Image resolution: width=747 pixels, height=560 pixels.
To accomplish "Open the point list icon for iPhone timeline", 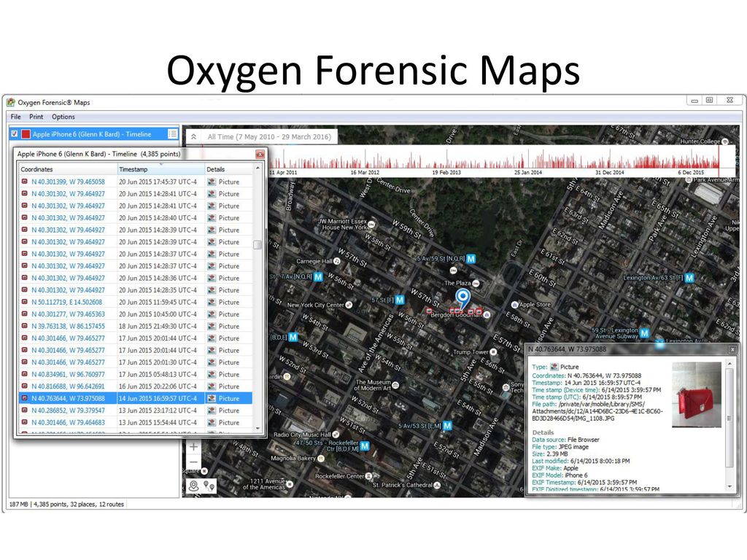I will 172,134.
